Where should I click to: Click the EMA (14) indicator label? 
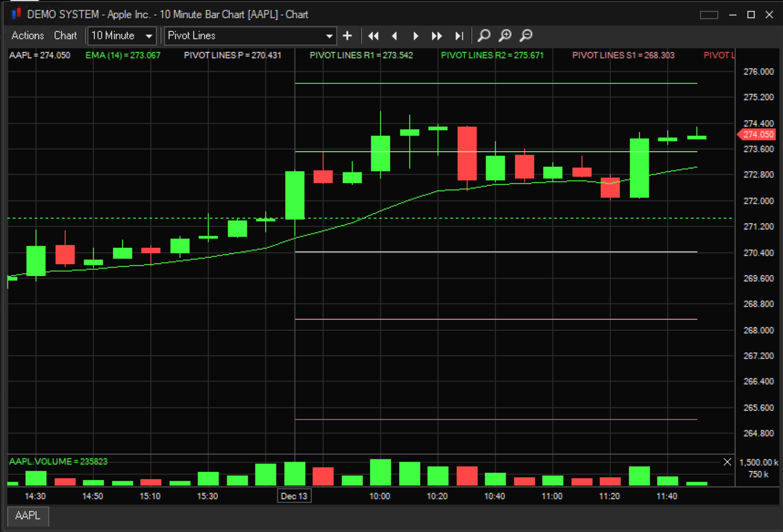[123, 55]
